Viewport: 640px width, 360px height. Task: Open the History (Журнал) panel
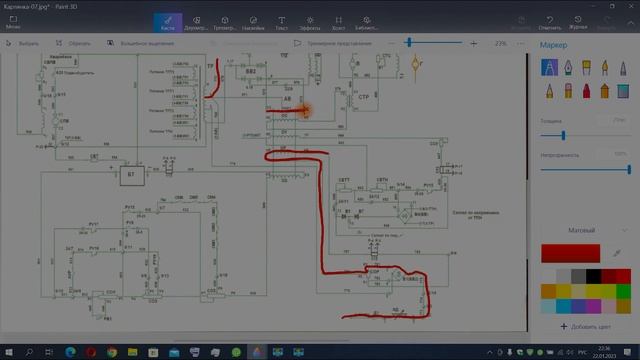point(578,23)
